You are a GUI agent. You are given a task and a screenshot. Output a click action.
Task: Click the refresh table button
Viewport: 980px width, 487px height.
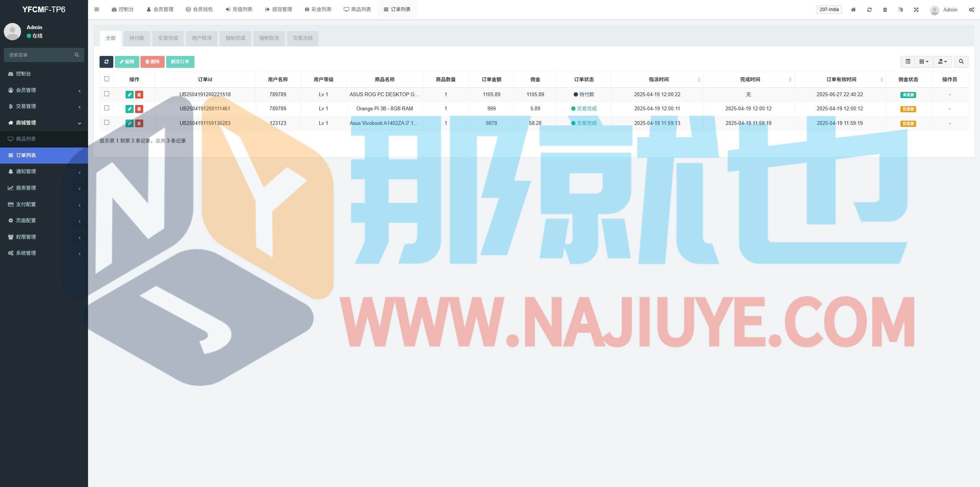coord(106,62)
